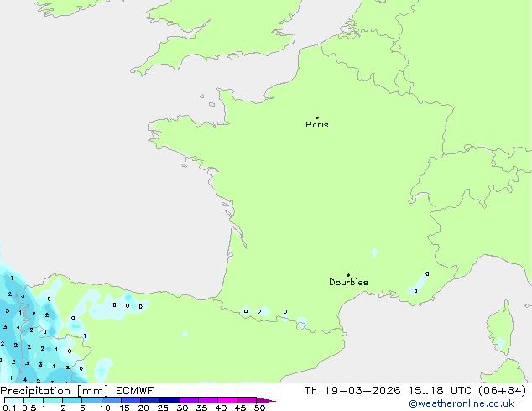This screenshot has width=532, height=411.
Task: Select the violet 30–35 mm legend swatch
Action: tap(189, 400)
